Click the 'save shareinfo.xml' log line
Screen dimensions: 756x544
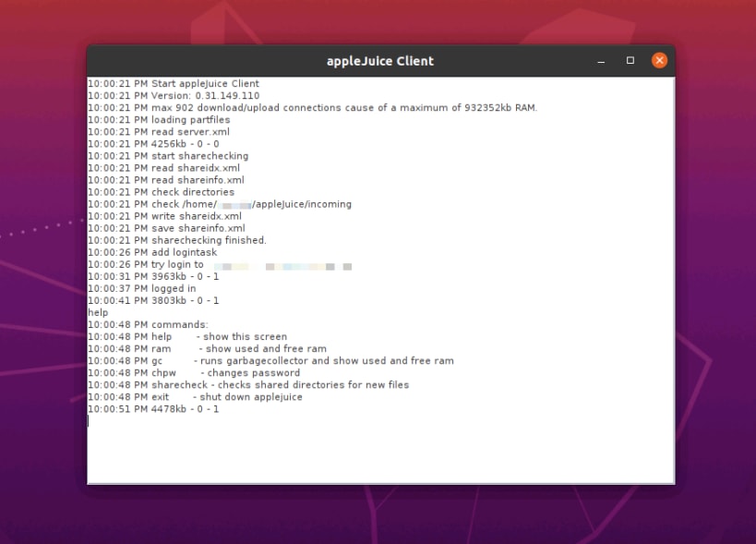pos(166,228)
